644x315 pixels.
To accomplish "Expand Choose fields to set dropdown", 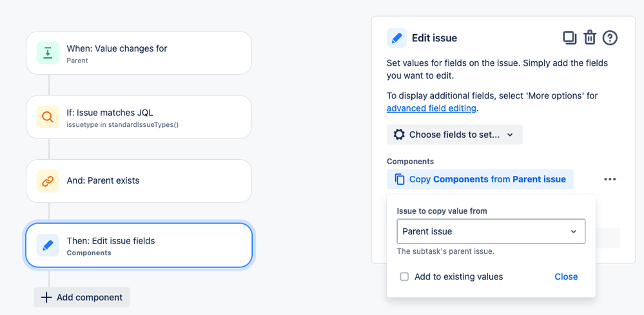I will point(454,135).
